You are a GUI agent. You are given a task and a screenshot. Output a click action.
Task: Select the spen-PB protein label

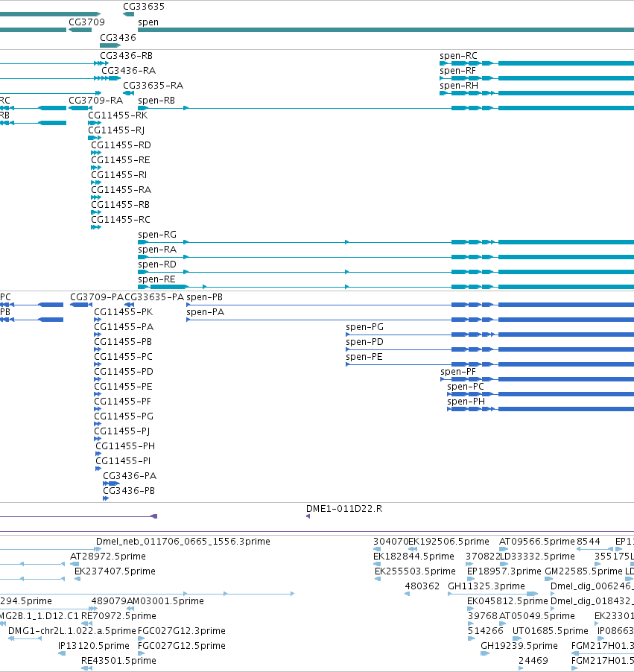tap(204, 297)
